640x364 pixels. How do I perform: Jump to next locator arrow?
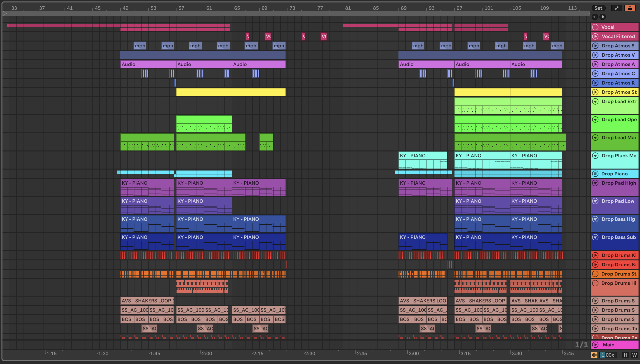pyautogui.click(x=603, y=17)
